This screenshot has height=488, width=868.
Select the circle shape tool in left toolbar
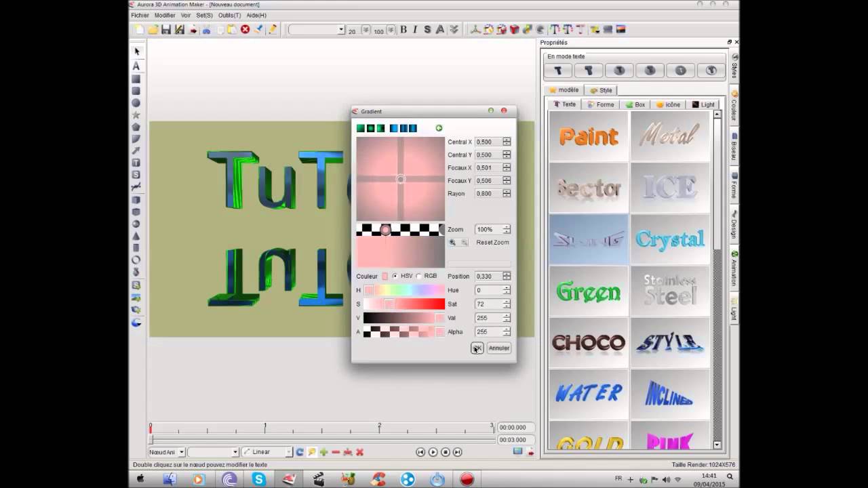[x=136, y=103]
